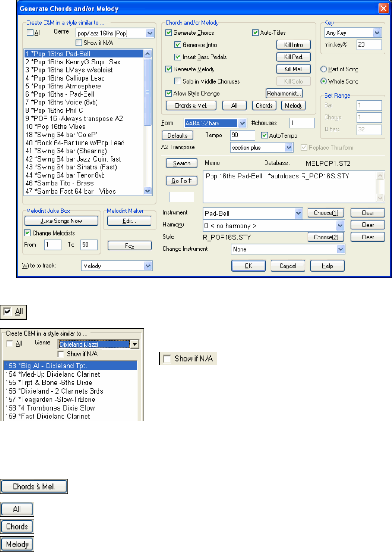This screenshot has height=552, width=392.
Task: Open the Reharmonist button
Action: coord(284,93)
